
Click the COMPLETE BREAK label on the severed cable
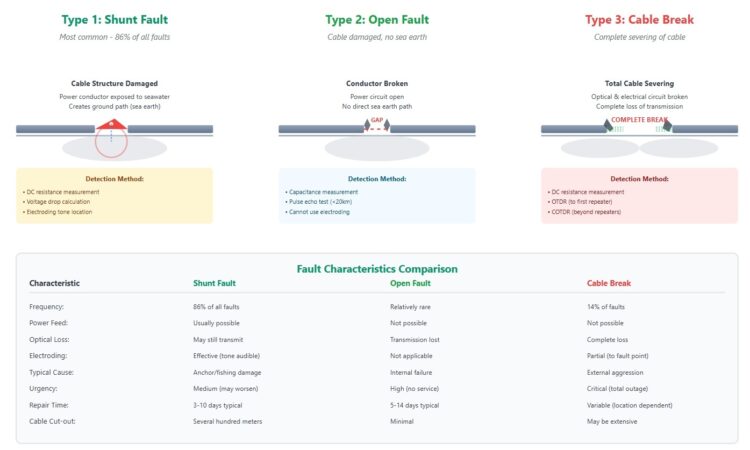pyautogui.click(x=639, y=120)
